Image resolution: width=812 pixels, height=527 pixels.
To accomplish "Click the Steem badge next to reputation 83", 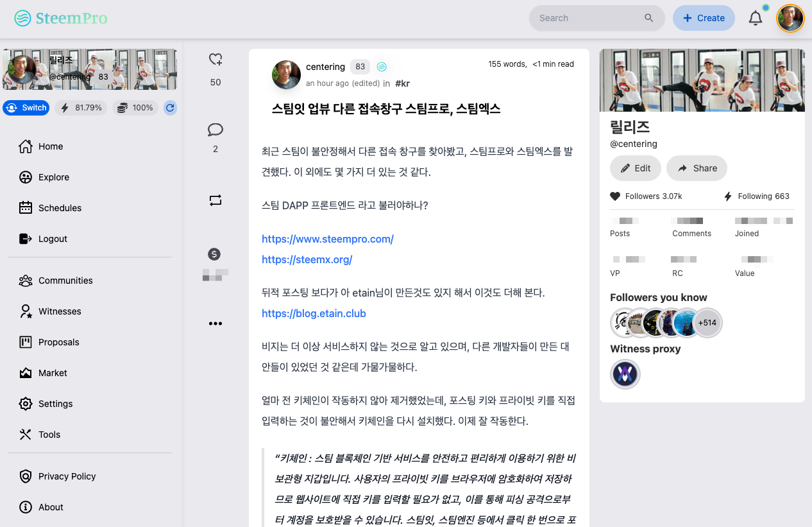I will pos(382,67).
